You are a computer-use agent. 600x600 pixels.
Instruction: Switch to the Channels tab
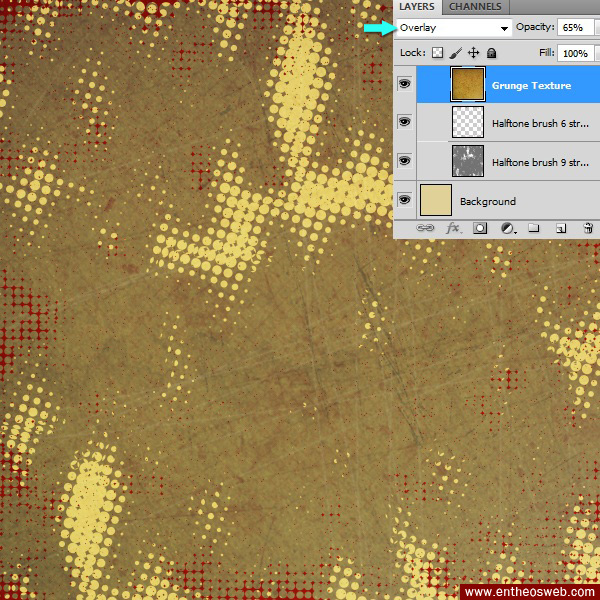pyautogui.click(x=475, y=7)
